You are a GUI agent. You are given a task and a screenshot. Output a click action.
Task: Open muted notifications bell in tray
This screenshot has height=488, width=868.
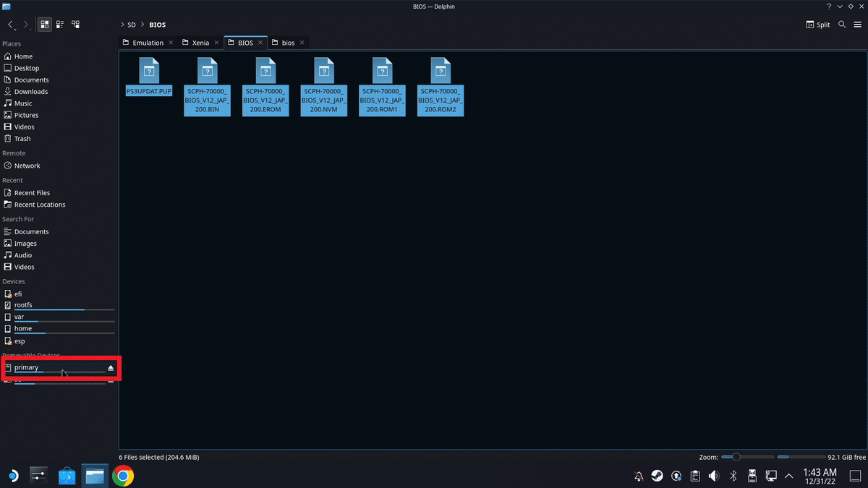tap(639, 476)
